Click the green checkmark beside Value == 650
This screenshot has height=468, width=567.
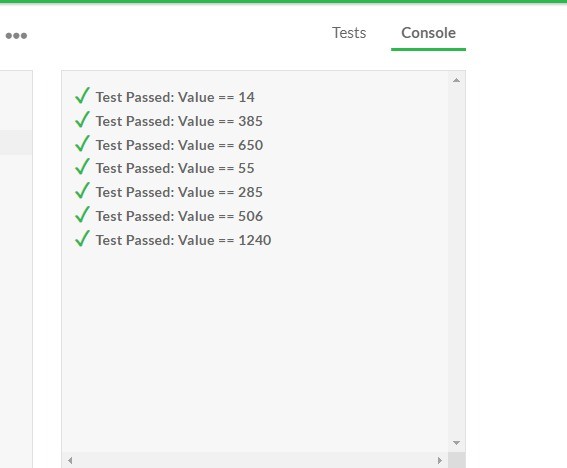82,144
